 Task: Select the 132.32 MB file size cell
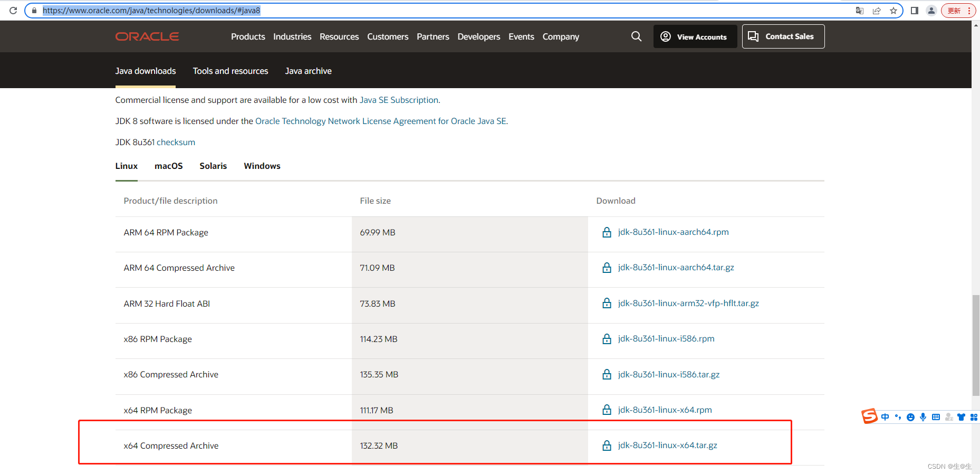point(379,445)
